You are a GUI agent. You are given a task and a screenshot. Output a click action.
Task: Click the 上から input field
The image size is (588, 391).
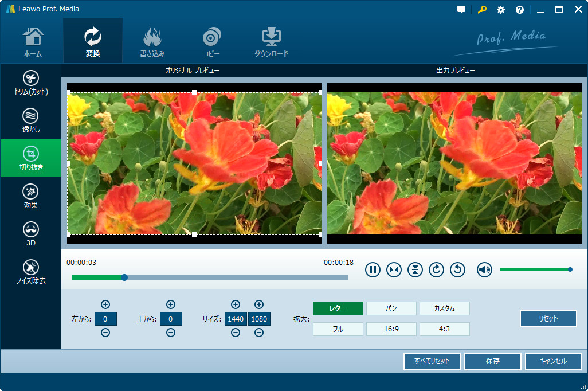171,319
